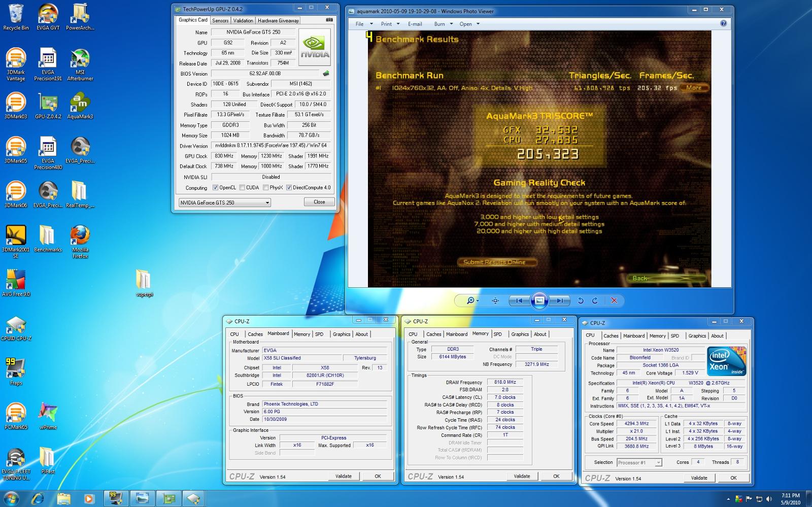Open the GPU-Z.0.4.2 desktop icon
The width and height of the screenshot is (812, 507).
pos(48,106)
